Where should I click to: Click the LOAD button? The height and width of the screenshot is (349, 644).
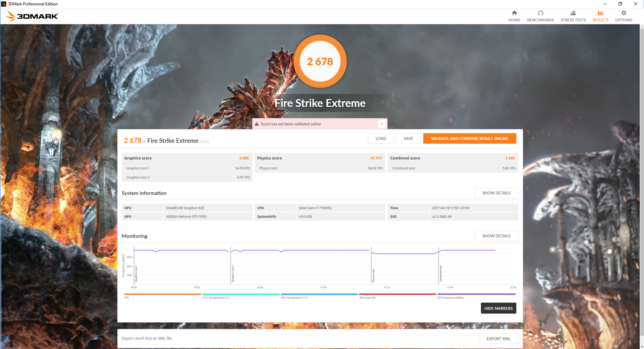(381, 138)
